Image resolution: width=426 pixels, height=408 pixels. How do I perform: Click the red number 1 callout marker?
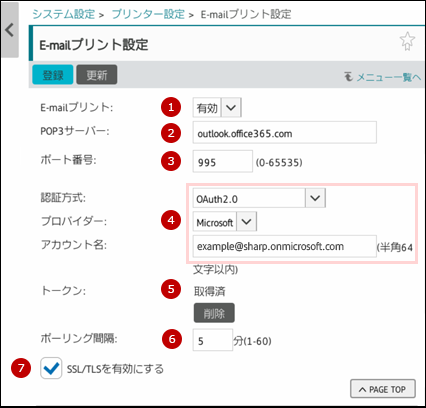171,107
